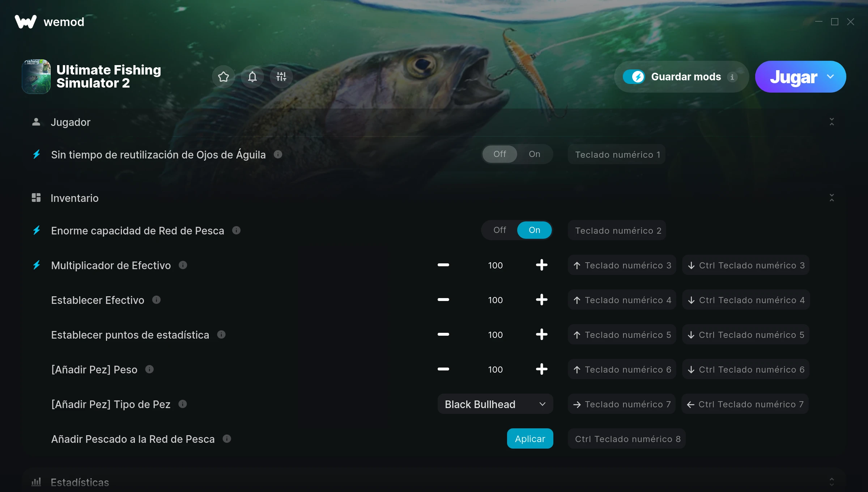Image resolution: width=868 pixels, height=492 pixels.
Task: Collapse the Inventario section
Action: (831, 198)
